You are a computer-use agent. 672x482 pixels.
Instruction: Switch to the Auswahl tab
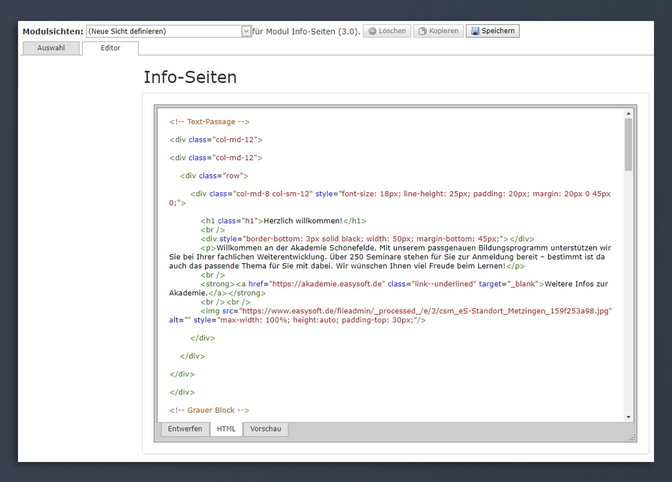(x=49, y=48)
